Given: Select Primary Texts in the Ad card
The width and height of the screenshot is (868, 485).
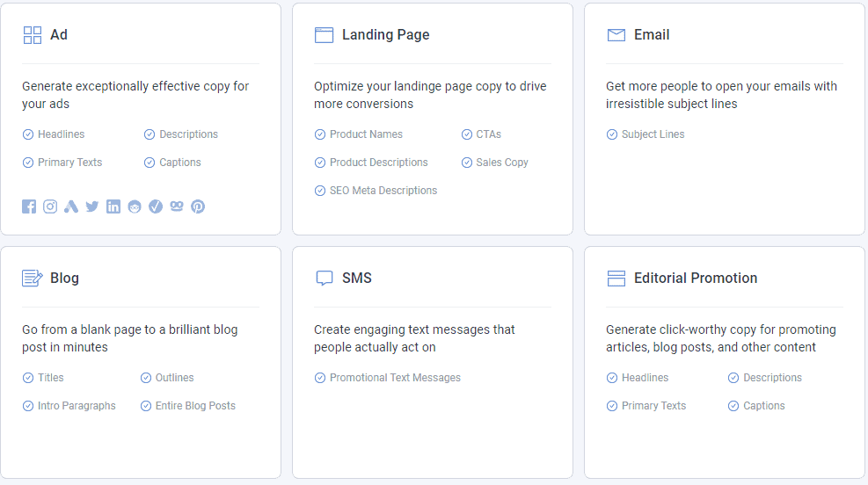Looking at the screenshot, I should click(69, 163).
